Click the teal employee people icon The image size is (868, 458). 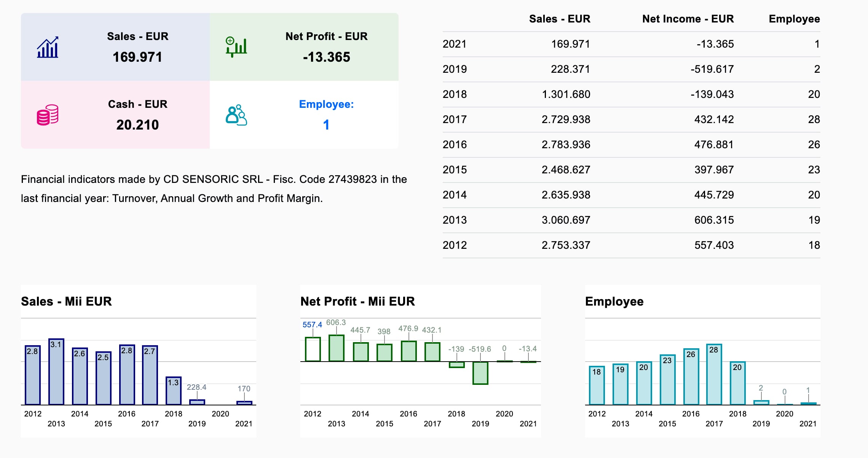coord(236,115)
